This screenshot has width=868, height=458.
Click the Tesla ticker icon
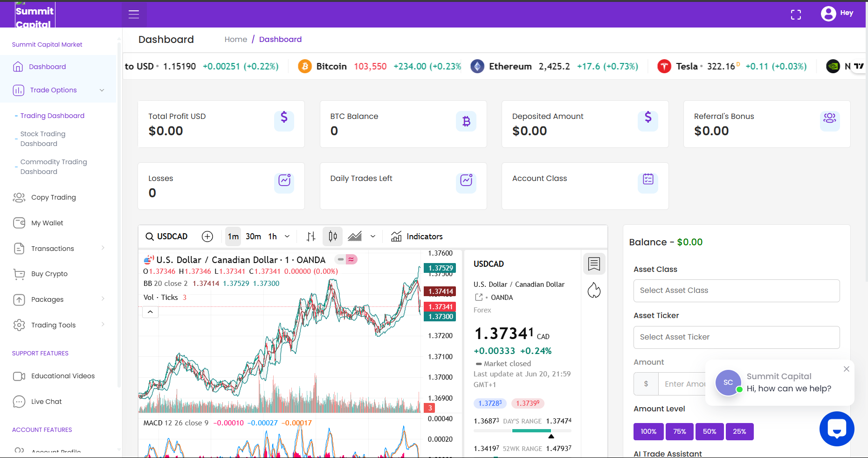tap(664, 66)
